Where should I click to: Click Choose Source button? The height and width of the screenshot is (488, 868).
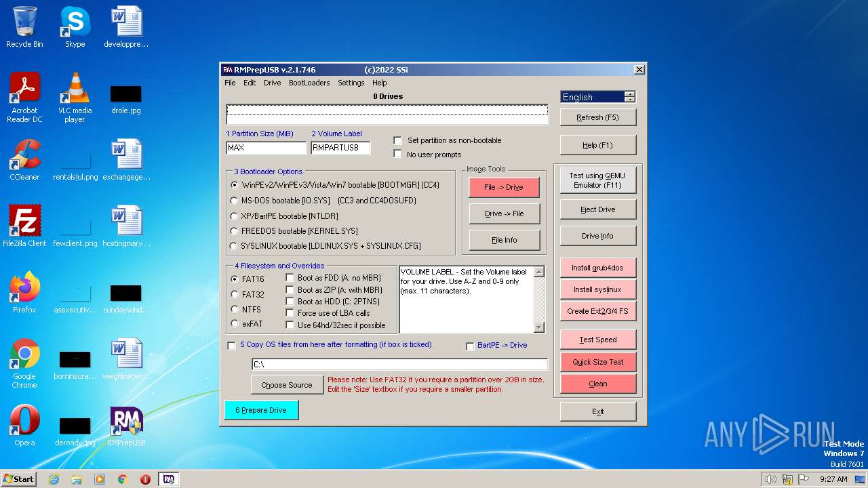(x=287, y=385)
